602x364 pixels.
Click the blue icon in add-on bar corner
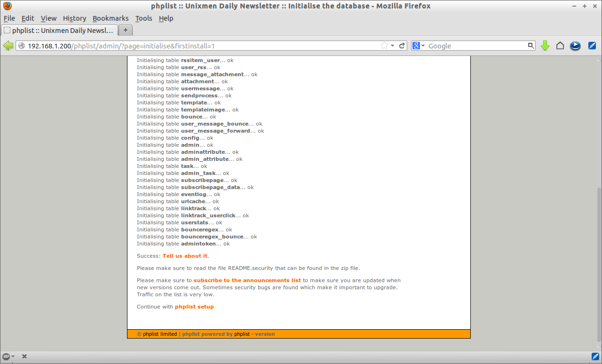595,356
